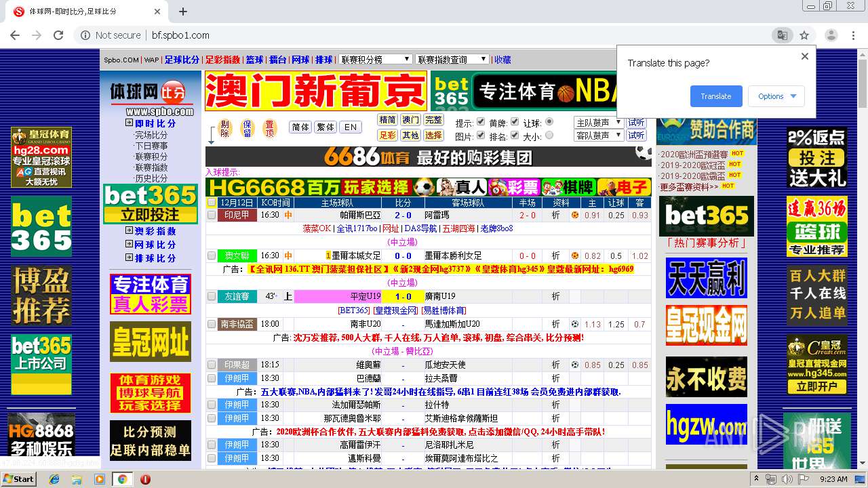Click the 完整 filter button
This screenshot has width=868, height=488.
pos(433,120)
